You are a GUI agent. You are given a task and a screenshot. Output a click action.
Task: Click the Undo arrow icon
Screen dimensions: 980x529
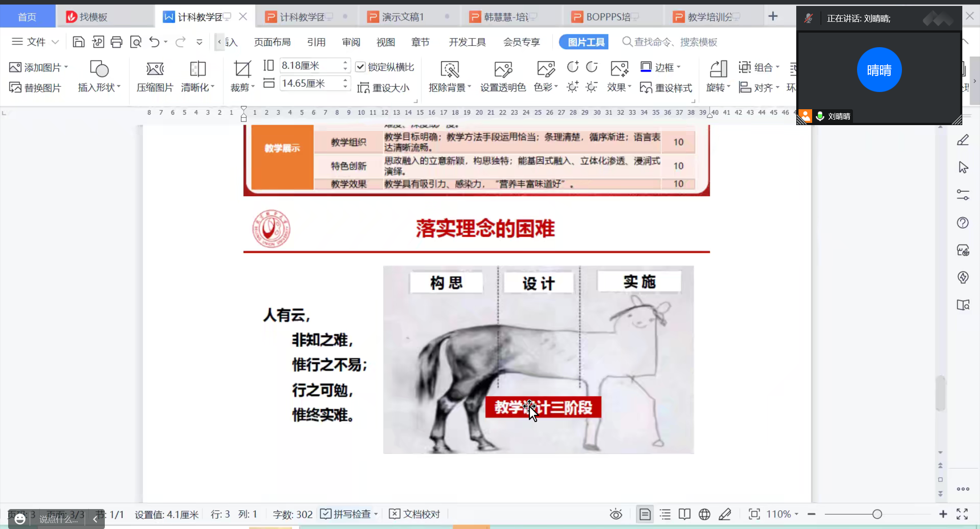154,42
